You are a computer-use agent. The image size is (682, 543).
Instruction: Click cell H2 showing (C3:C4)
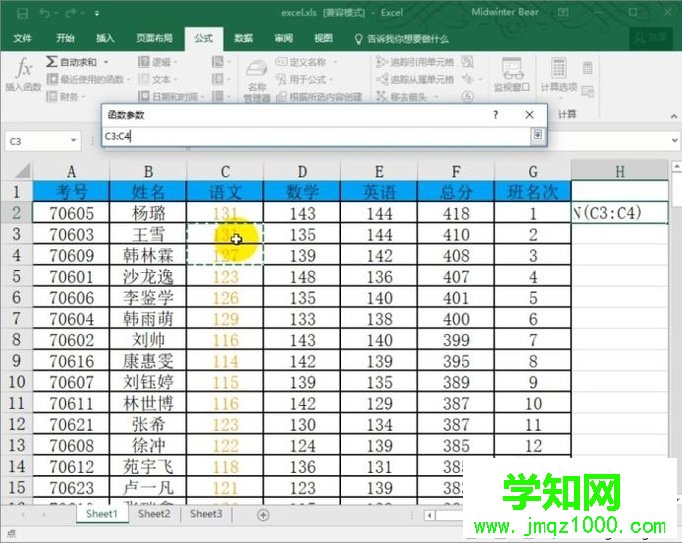(620, 213)
